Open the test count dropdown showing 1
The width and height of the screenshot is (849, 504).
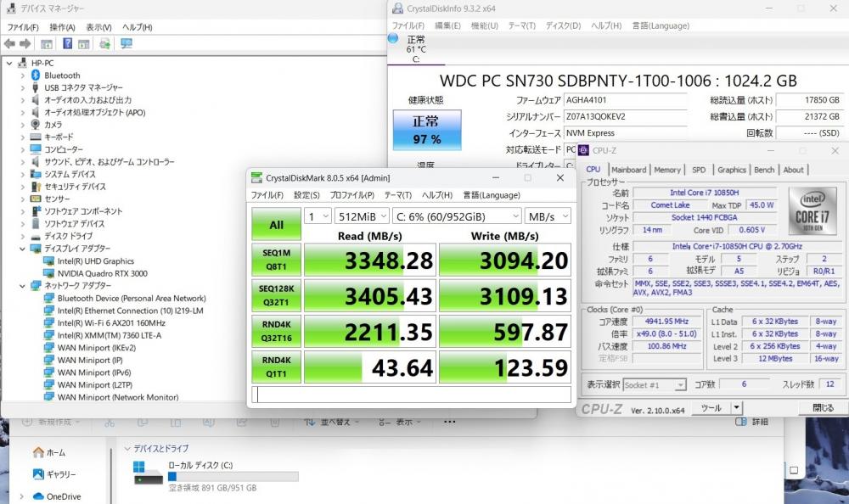318,216
